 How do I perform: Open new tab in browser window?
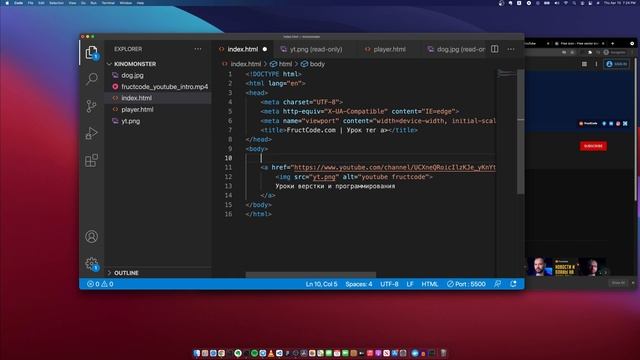click(x=612, y=43)
